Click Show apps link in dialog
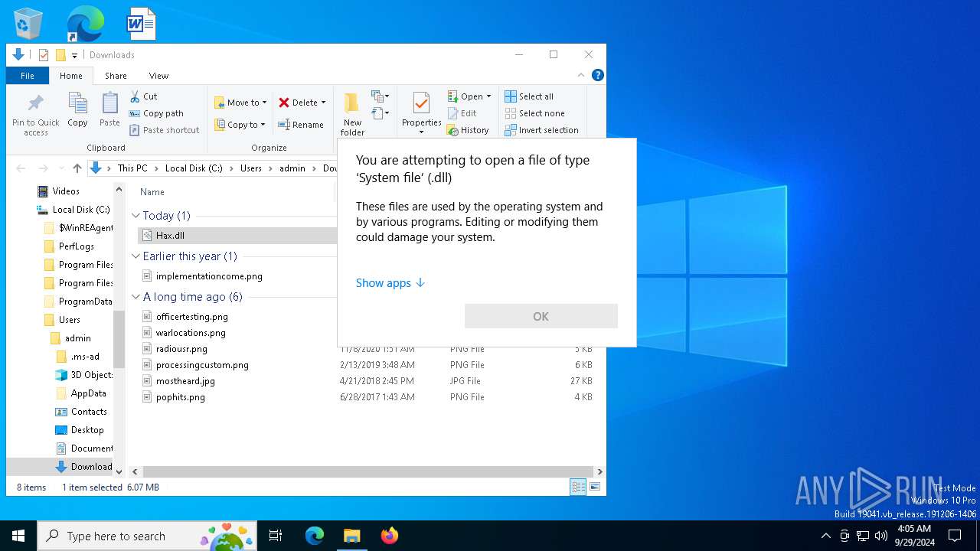The image size is (980, 551). [390, 283]
